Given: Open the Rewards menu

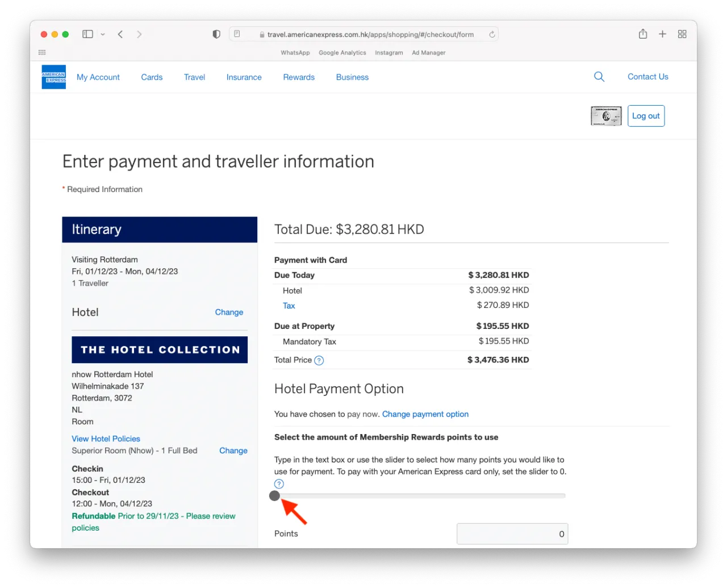Looking at the screenshot, I should point(299,77).
